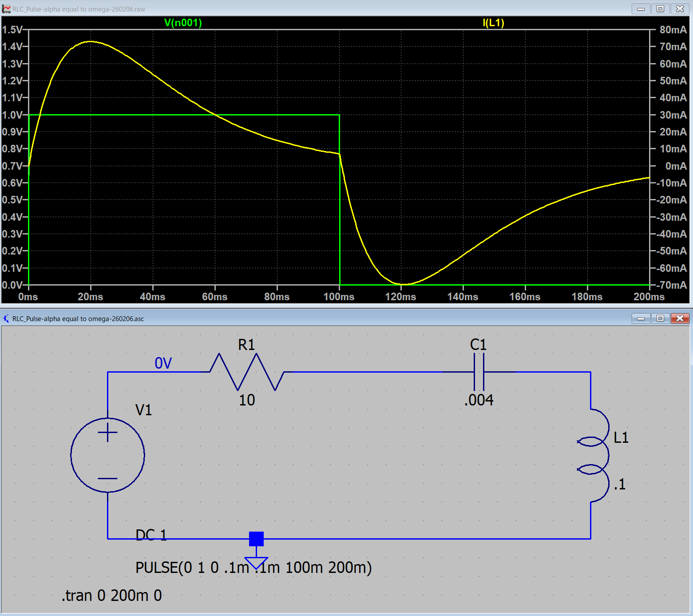Screen dimensions: 693x616
Task: Click the inductor L1 coil symbol
Action: [595, 455]
